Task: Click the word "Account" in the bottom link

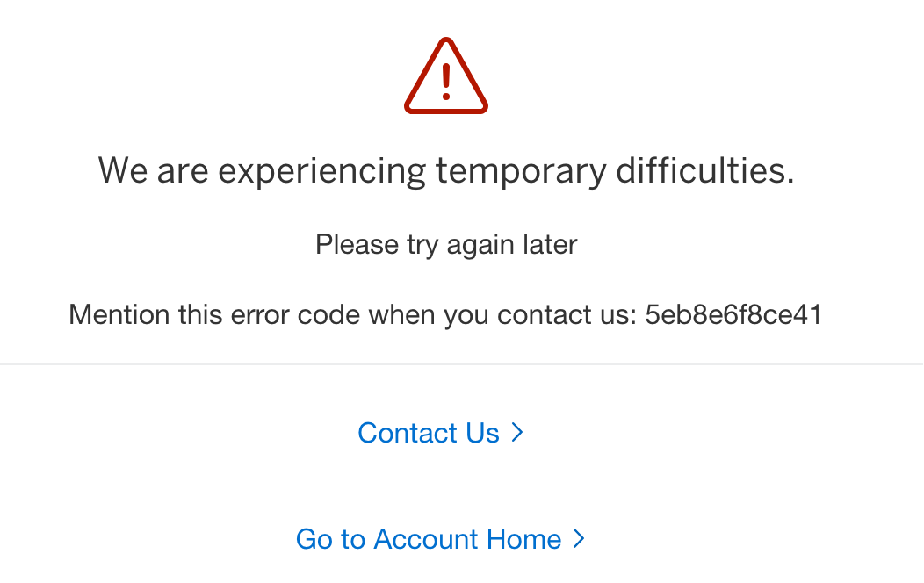Action: pos(422,539)
